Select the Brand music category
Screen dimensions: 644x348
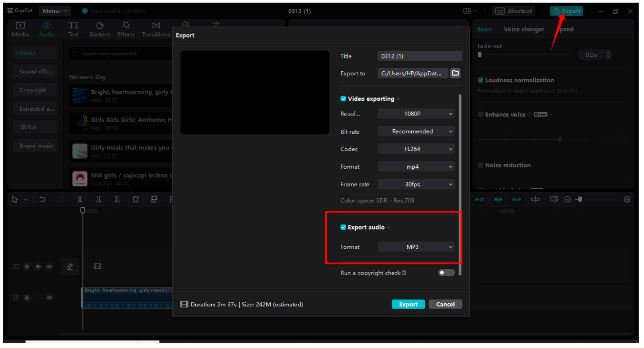35,146
